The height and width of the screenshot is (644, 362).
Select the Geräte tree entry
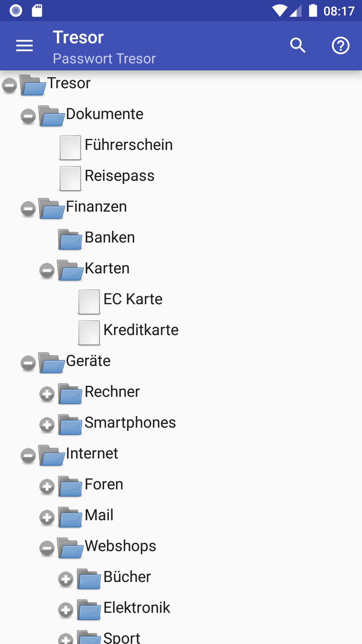pos(88,361)
